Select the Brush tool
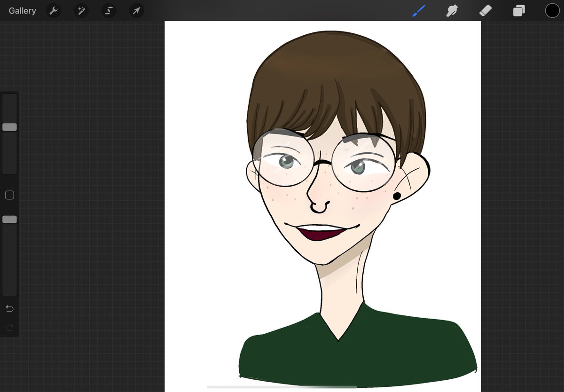564x392 pixels. tap(418, 11)
